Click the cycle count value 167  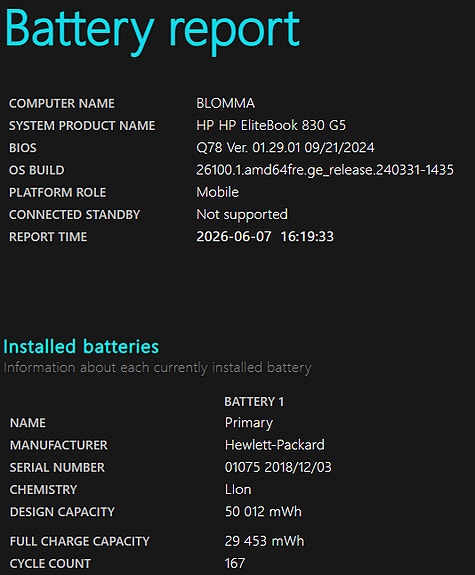[x=235, y=563]
